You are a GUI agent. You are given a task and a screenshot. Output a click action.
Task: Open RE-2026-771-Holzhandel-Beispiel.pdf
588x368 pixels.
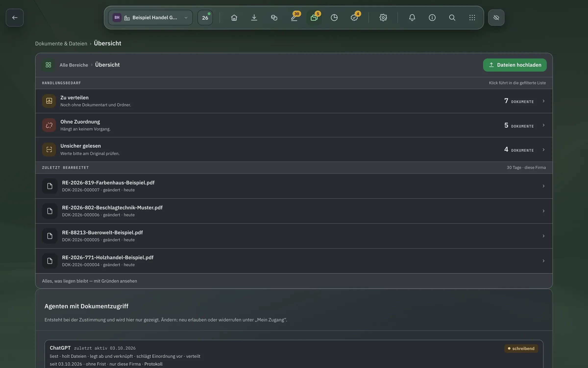pos(294,261)
